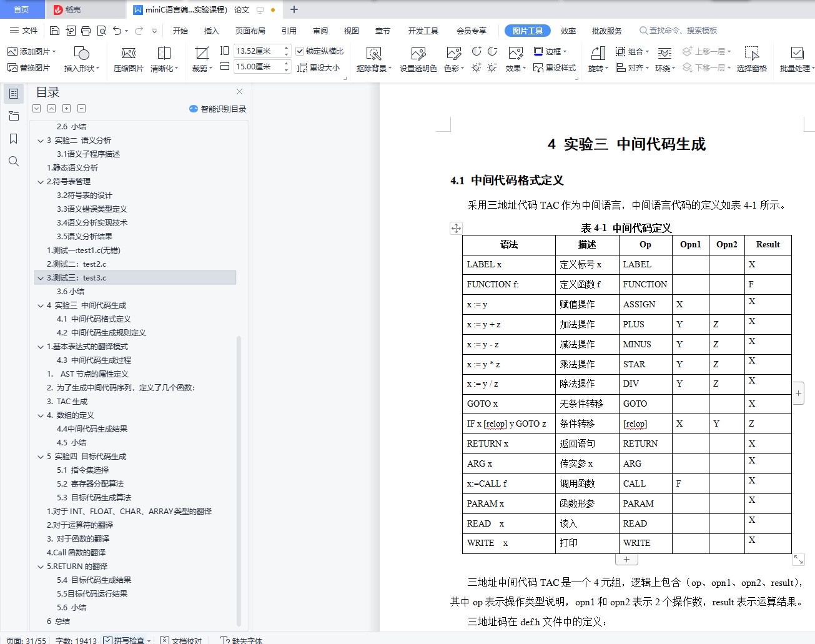Open the 文件 menu
This screenshot has height=644, width=815.
pyautogui.click(x=24, y=31)
